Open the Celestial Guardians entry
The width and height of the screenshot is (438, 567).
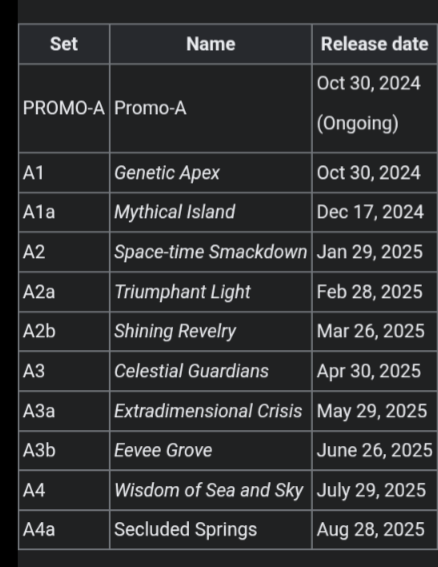coord(191,371)
